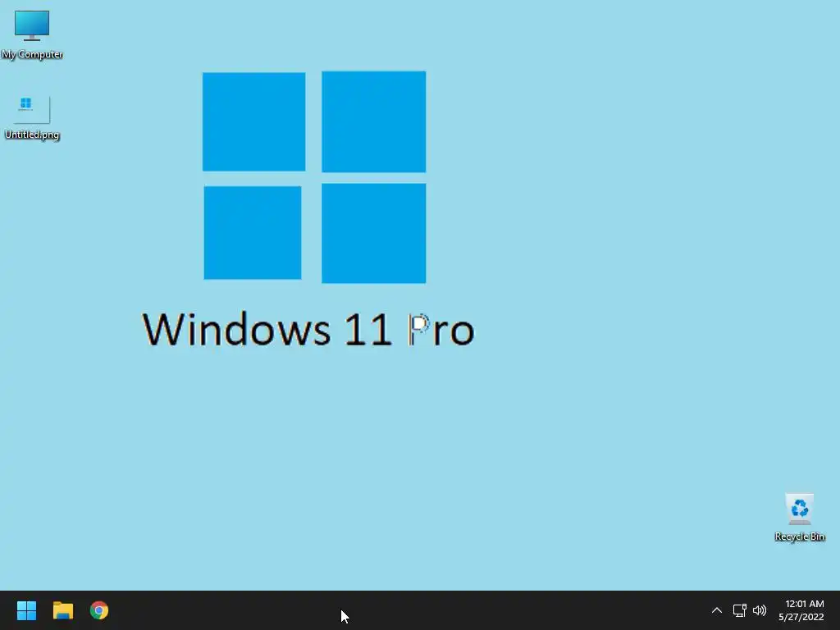Image resolution: width=840 pixels, height=630 pixels.
Task: Open the network status tray icon
Action: point(740,610)
